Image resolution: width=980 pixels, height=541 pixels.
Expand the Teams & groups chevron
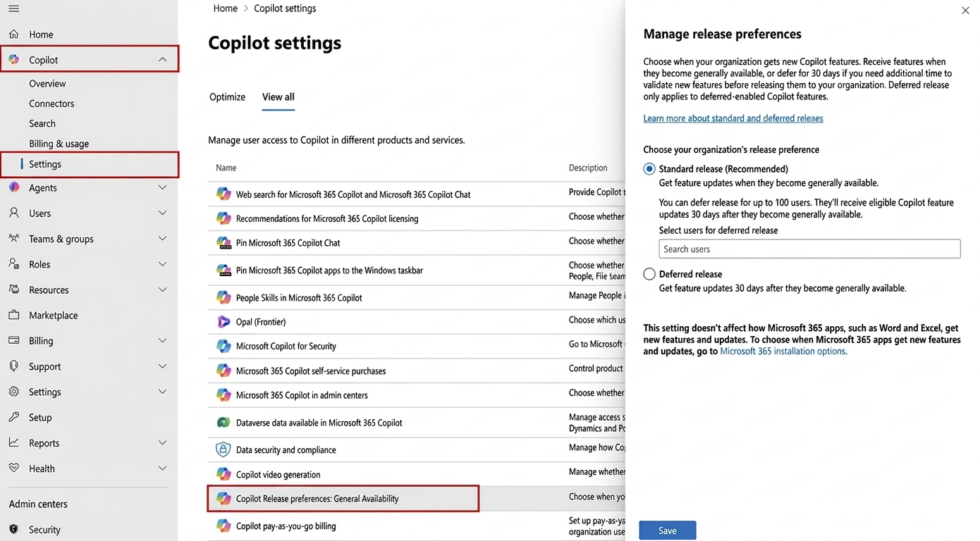click(163, 239)
